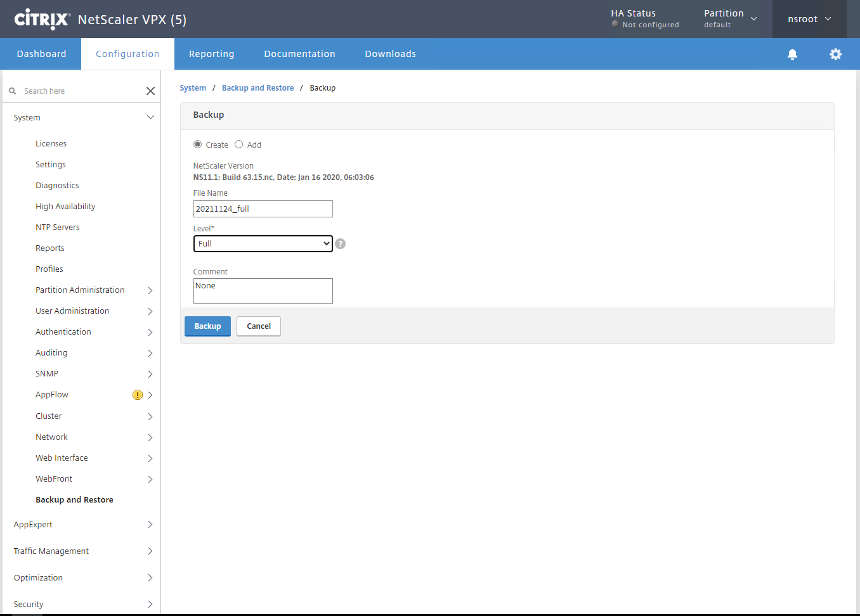Click the Citrix logo
Screen dimensions: 860x616
(42, 19)
